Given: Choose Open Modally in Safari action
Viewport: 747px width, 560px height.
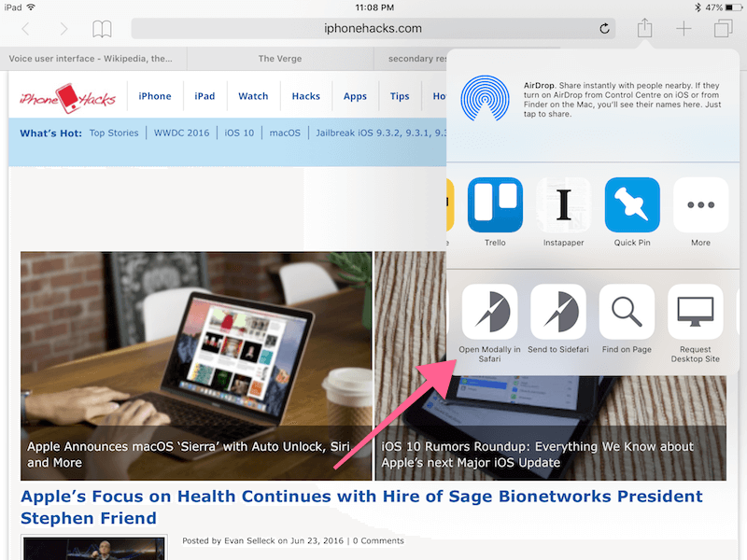Looking at the screenshot, I should [489, 312].
